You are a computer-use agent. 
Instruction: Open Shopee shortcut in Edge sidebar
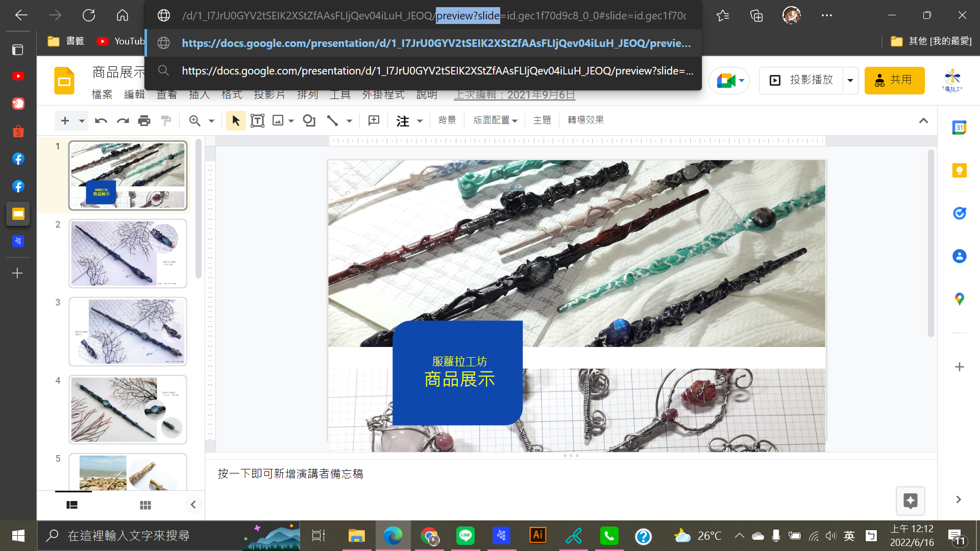point(18,131)
